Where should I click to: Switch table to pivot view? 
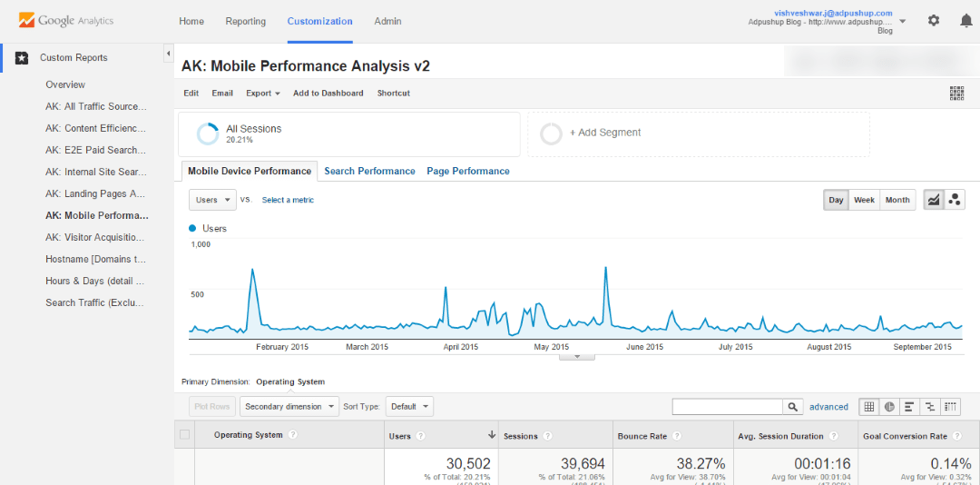tap(950, 407)
